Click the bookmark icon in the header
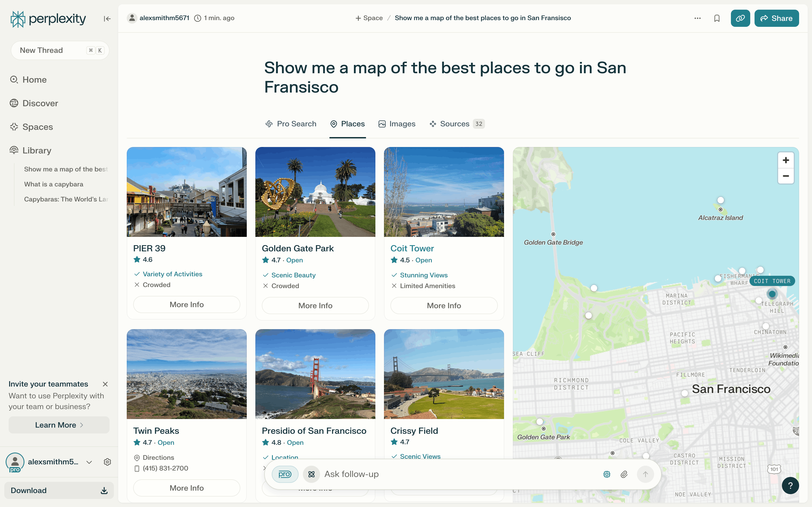Viewport: 812px width, 507px height. point(717,18)
